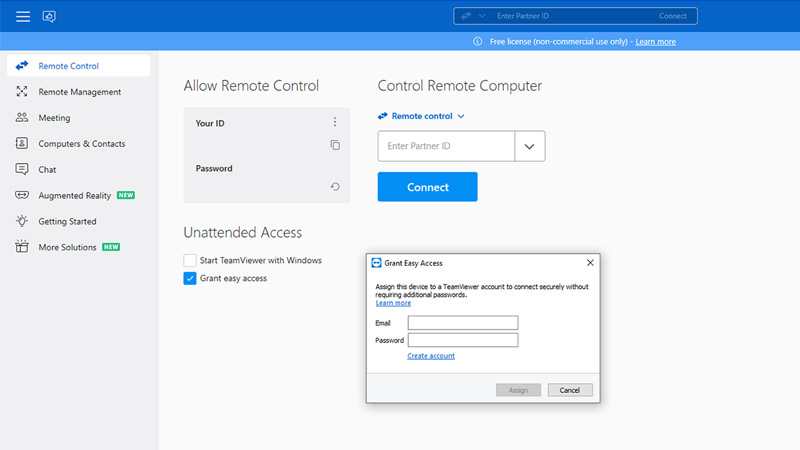
Task: Click the Assign button in dialog
Action: (x=518, y=390)
